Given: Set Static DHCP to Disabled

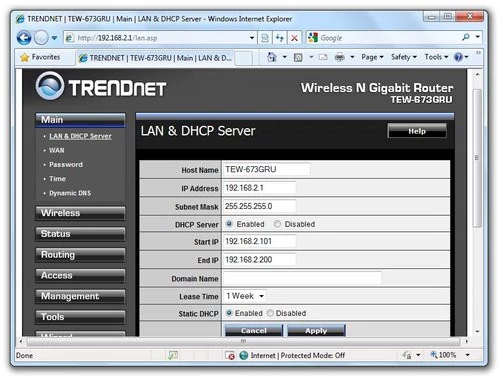Looking at the screenshot, I should (270, 313).
